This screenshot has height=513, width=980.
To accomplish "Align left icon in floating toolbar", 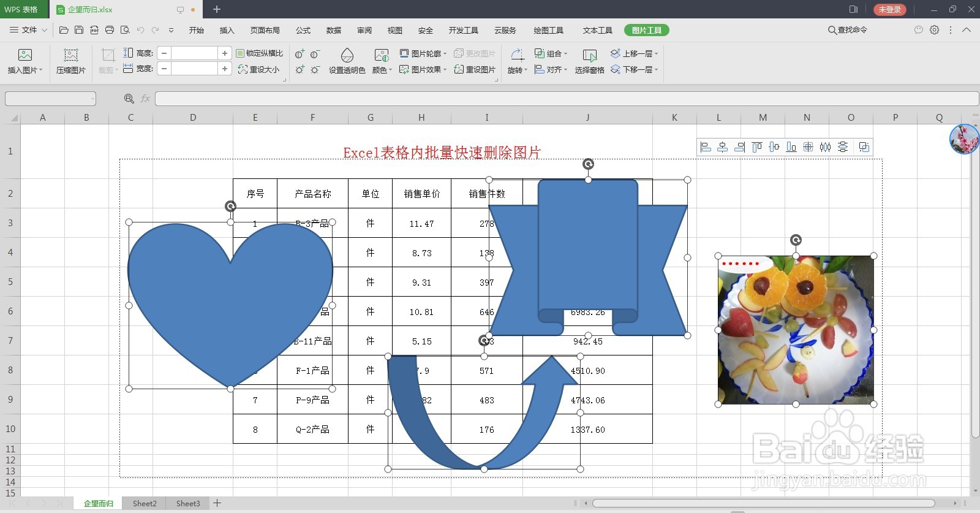I will (x=706, y=147).
